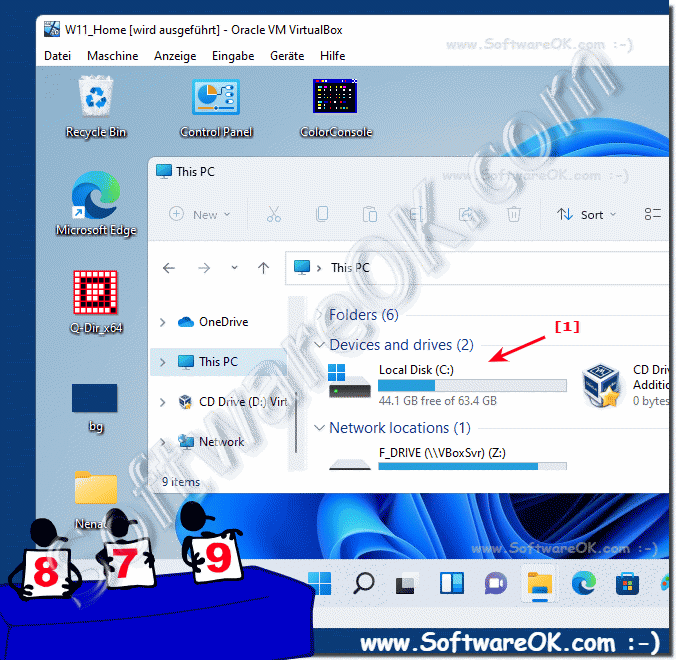The image size is (676, 660).
Task: Open the Anzeige menu
Action: [x=175, y=56]
